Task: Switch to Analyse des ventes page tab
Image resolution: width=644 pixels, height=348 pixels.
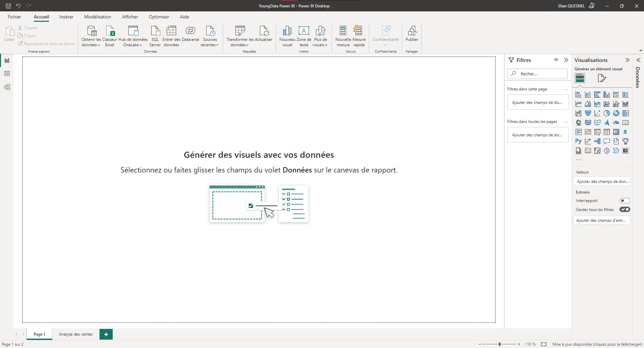Action: pos(75,334)
